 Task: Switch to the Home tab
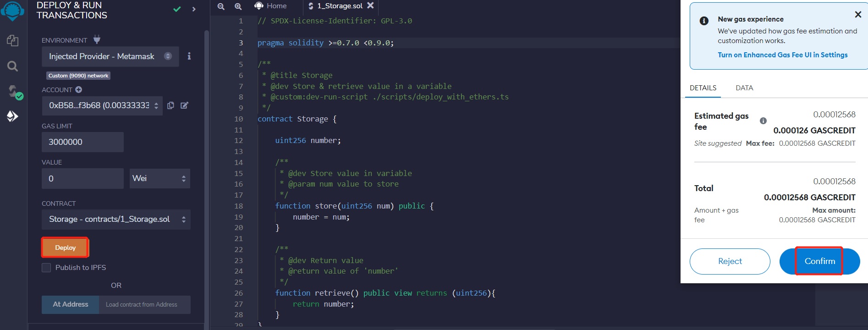(271, 6)
